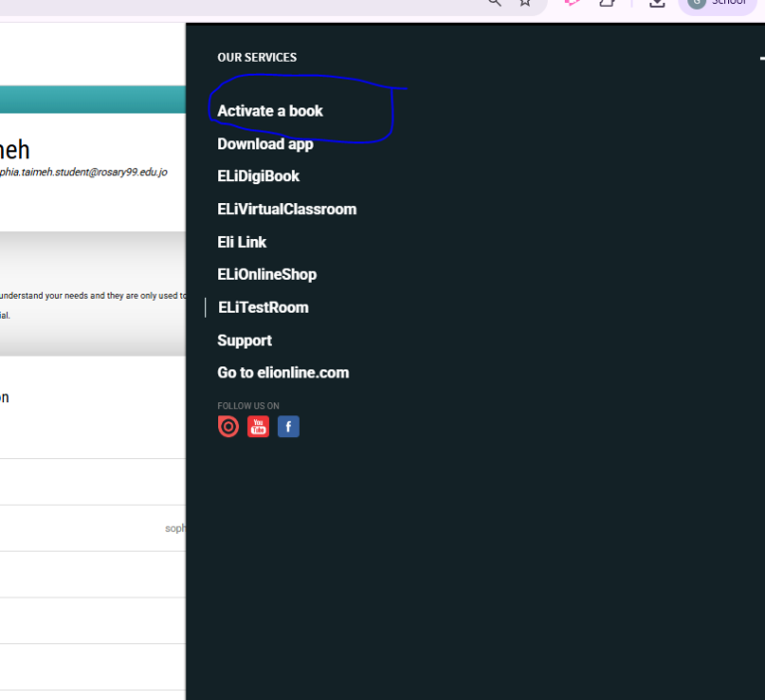Image resolution: width=765 pixels, height=700 pixels.
Task: Select Download app menu entry
Action: (x=265, y=143)
